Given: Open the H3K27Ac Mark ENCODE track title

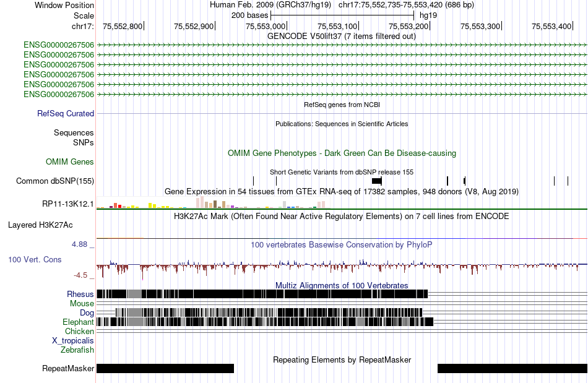Looking at the screenshot, I should click(342, 217).
